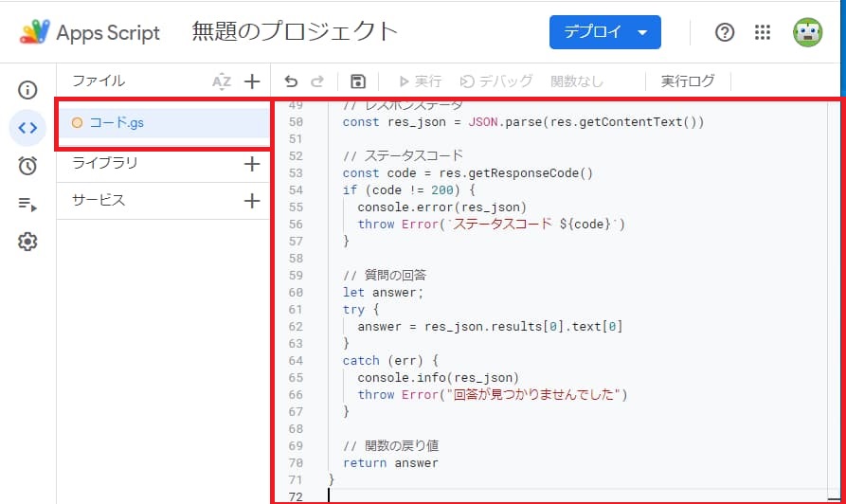
Task: Save project with floppy disk icon
Action: point(358,81)
